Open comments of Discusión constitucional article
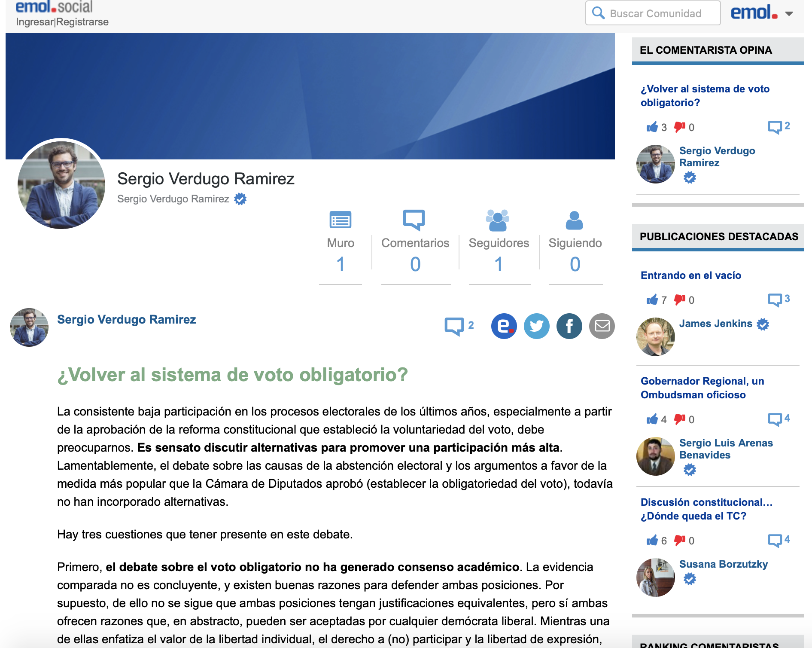This screenshot has height=648, width=812. pyautogui.click(x=775, y=540)
